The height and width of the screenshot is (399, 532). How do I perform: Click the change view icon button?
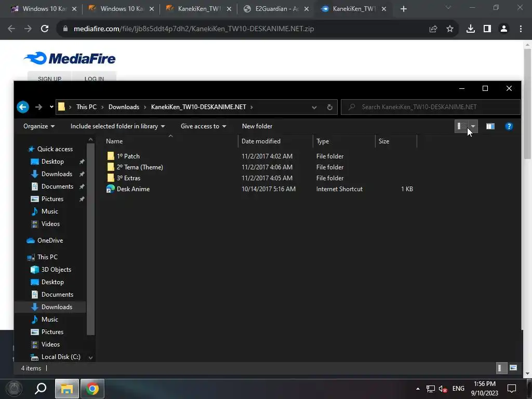[462, 126]
